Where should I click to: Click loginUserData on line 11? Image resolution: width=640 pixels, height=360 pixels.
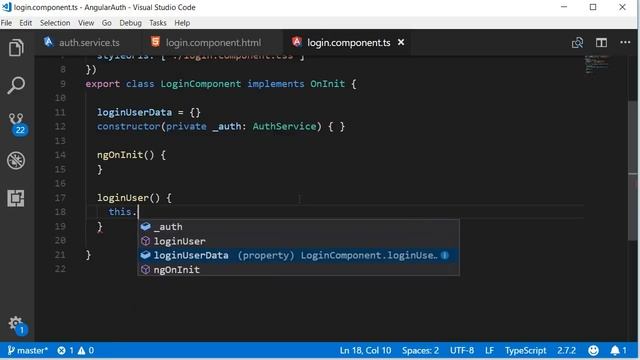tap(134, 112)
